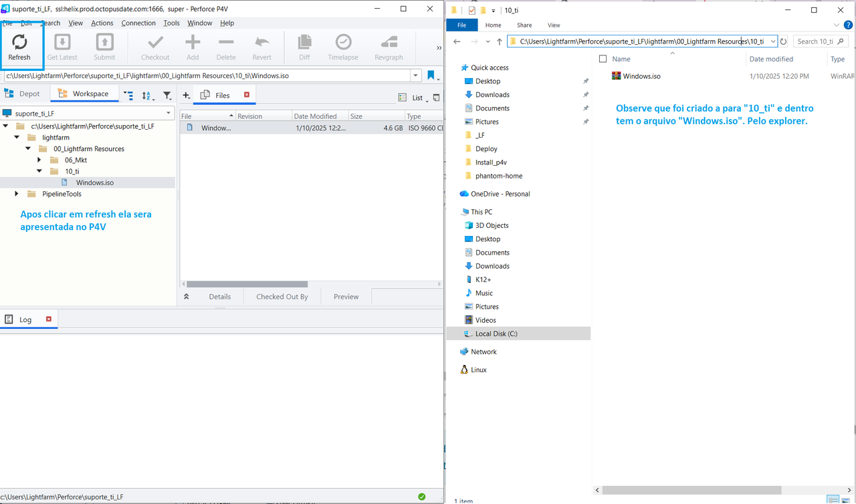
Task: Open the Linux entry in Explorer sidebar
Action: point(473,370)
